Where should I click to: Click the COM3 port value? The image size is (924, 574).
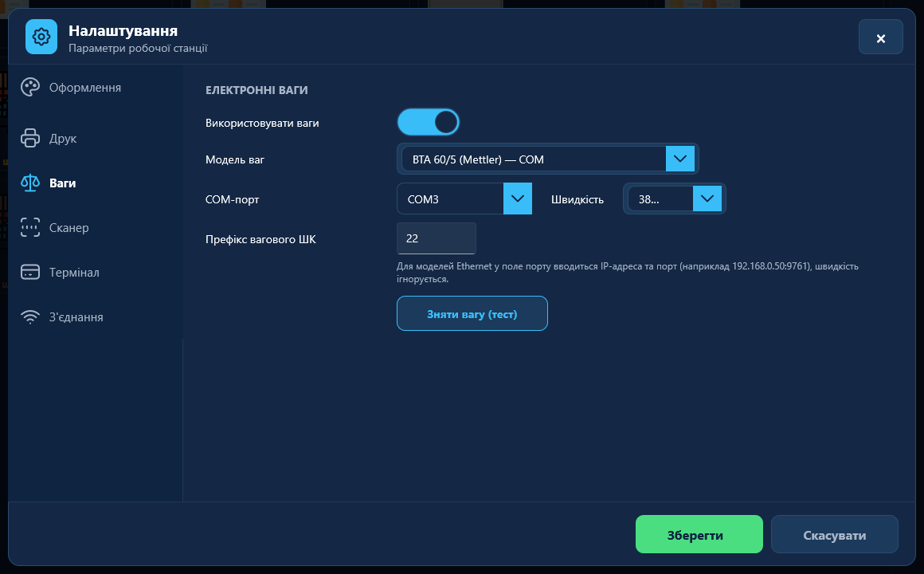pyautogui.click(x=423, y=199)
